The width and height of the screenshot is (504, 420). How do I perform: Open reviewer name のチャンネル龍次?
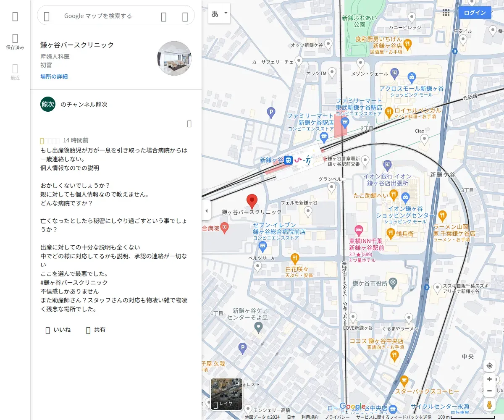coord(84,104)
